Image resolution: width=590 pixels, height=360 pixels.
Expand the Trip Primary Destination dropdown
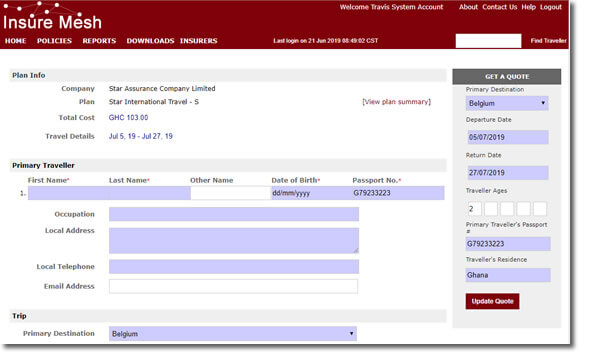[233, 334]
